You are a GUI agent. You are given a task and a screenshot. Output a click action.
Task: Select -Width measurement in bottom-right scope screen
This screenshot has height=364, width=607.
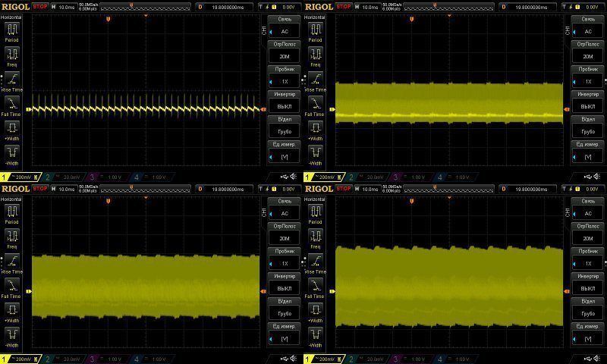[x=316, y=338]
